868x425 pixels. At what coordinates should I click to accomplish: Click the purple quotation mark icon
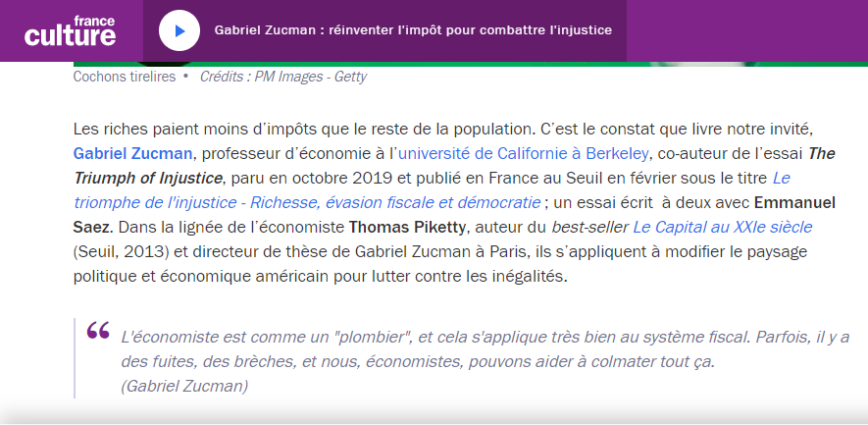tap(98, 330)
